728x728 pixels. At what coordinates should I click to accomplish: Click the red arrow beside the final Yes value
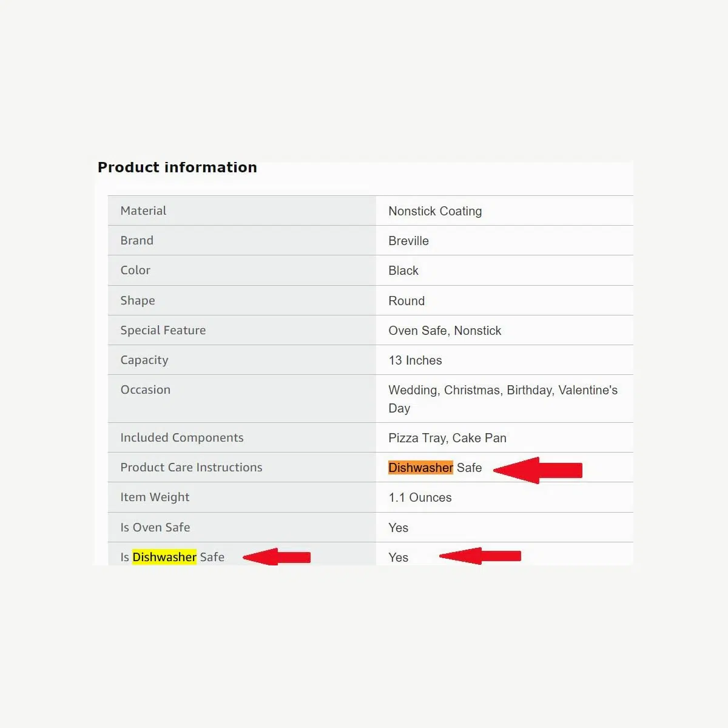(x=480, y=556)
